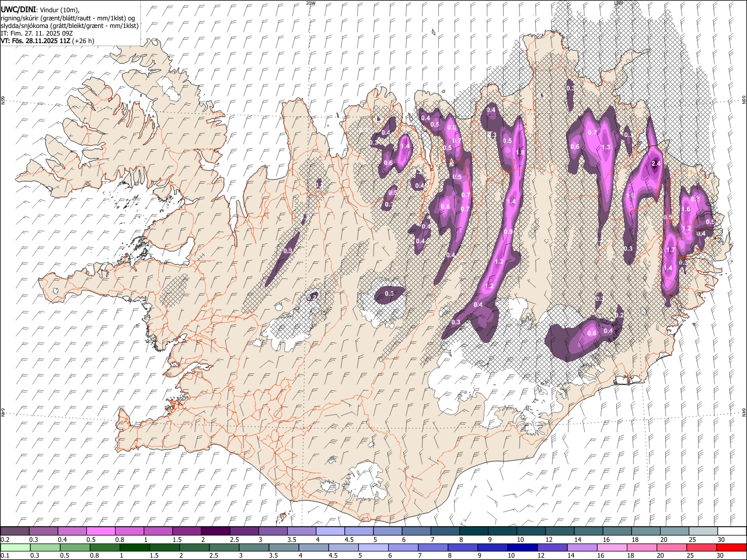Click deep blue 10 swatch in lower legend
This screenshot has width=747, height=560.
(x=522, y=547)
